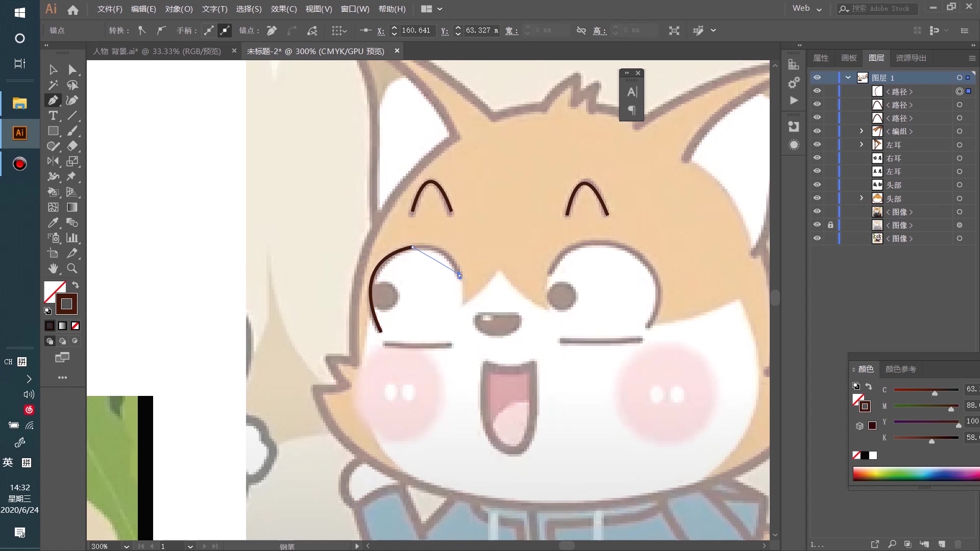Toggle visibility of last 图像 layer
Image resolution: width=980 pixels, height=551 pixels.
pyautogui.click(x=817, y=238)
